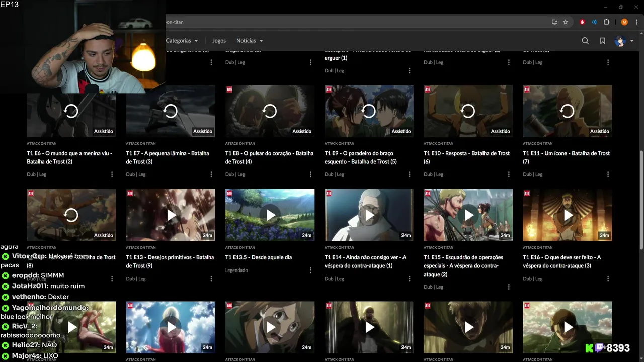The image size is (644, 362).
Task: Play T1 E13.5 Desde aquele dia thumbnail
Action: point(270,215)
